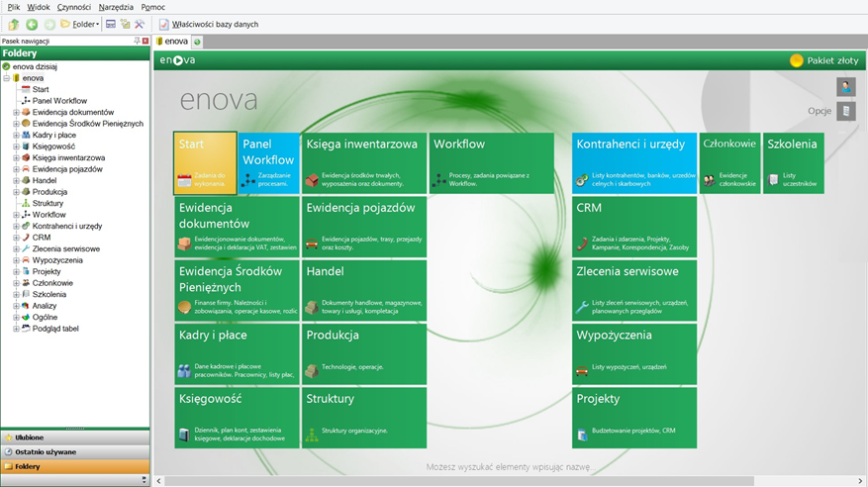This screenshot has width=868, height=487.
Task: Close the navigation pane with red X
Action: click(x=145, y=41)
